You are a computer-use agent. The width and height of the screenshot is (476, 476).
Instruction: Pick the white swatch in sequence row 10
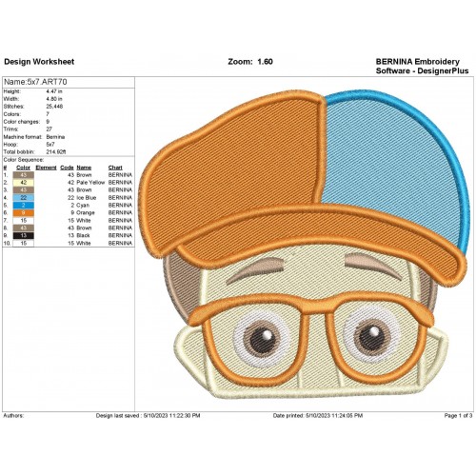pos(24,244)
